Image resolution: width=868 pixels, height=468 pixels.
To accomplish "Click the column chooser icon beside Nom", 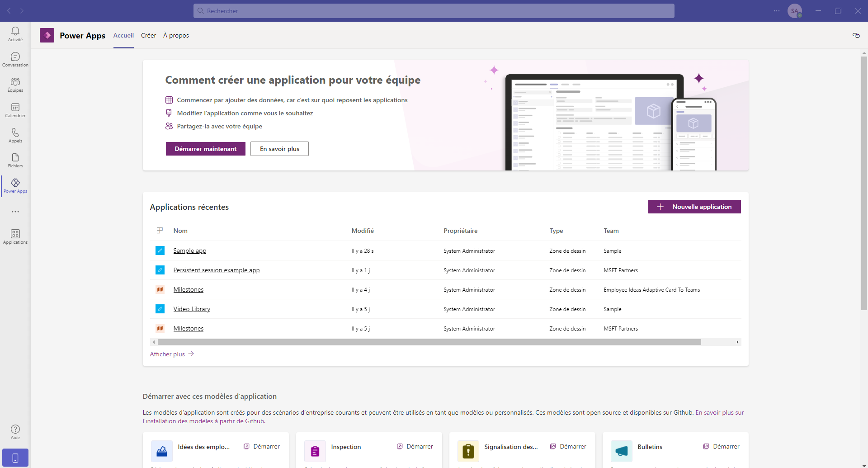I will pyautogui.click(x=160, y=231).
